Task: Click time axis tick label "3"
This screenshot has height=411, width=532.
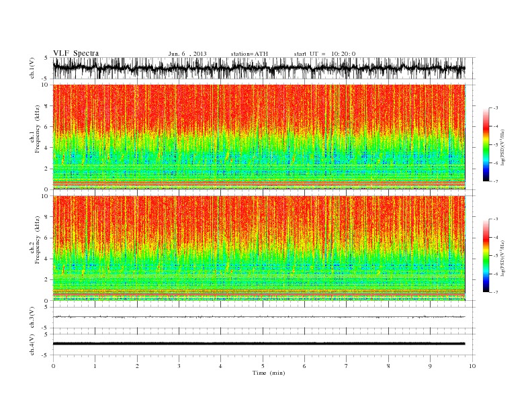Action: [179, 366]
